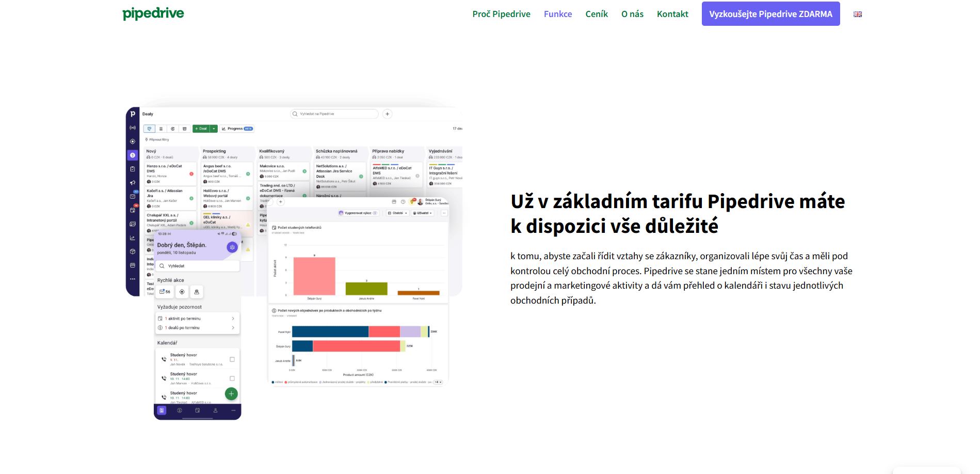Image resolution: width=980 pixels, height=474 pixels.
Task: Click the green plus floating button on mobile
Action: click(x=231, y=394)
